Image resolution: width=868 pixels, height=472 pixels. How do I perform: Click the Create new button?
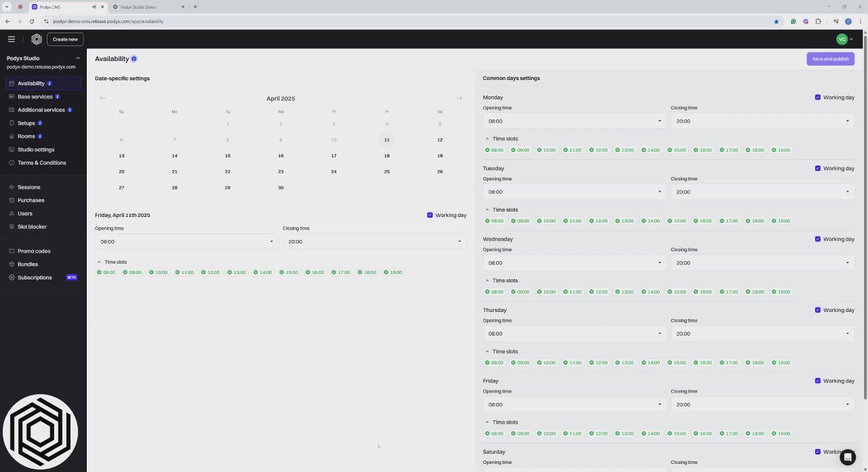pyautogui.click(x=65, y=39)
